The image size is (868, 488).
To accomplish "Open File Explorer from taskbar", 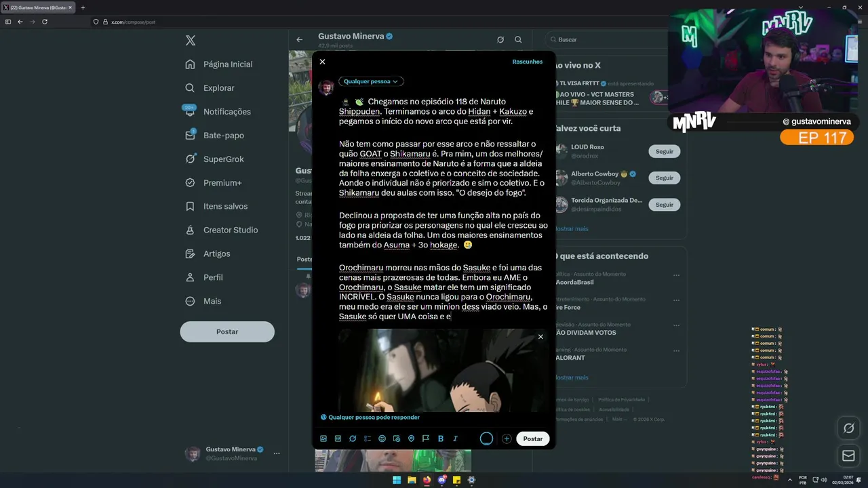I will tap(412, 480).
